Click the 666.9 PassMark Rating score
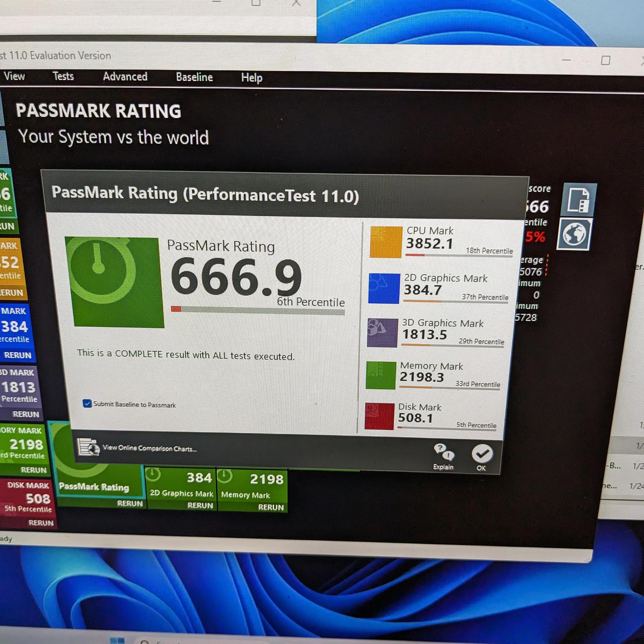Viewport: 644px width, 644px height. tap(236, 277)
